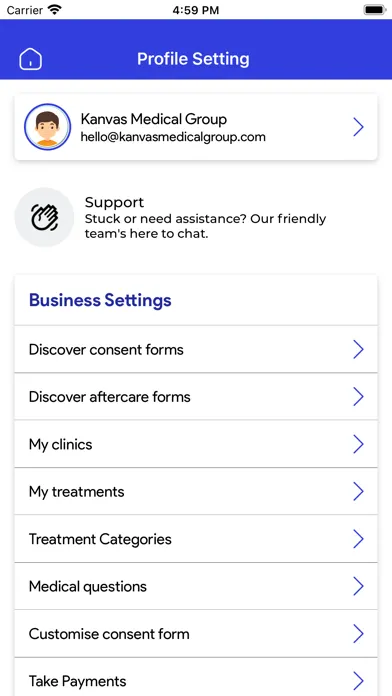Select the Take Payments menu item

pyautogui.click(x=196, y=677)
